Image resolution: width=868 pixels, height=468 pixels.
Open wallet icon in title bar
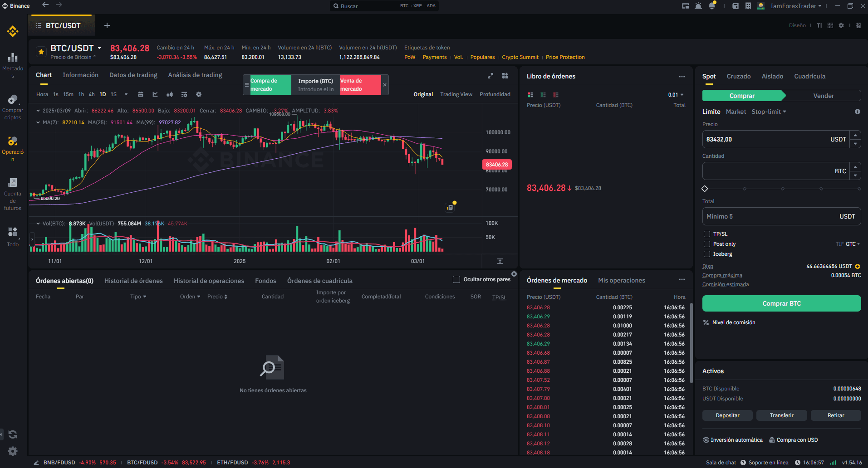[x=736, y=6]
